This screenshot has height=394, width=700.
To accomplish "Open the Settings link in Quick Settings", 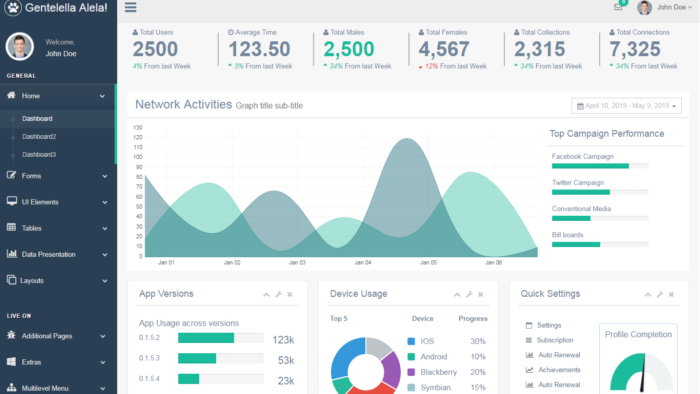I will [549, 325].
